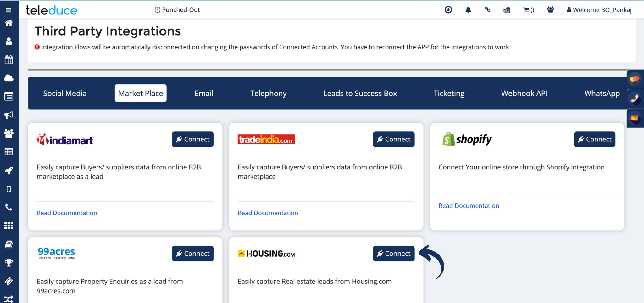Open the shopping cart icon

[x=529, y=10]
